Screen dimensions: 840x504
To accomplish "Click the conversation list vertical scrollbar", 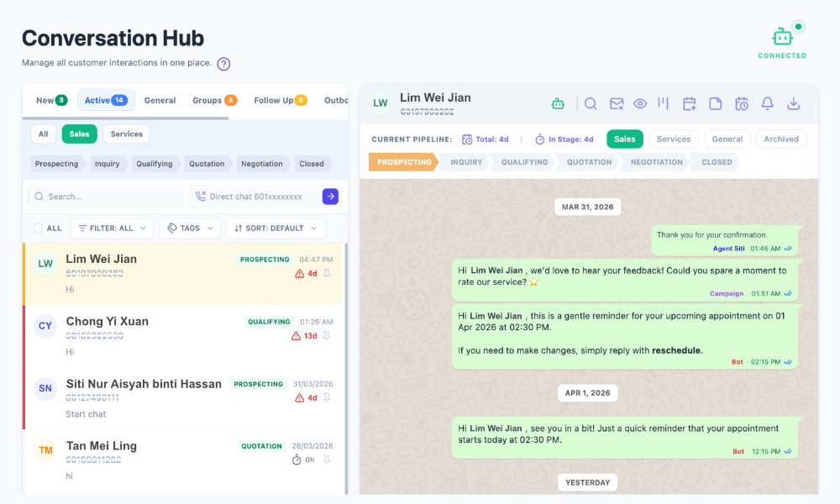I will (x=345, y=369).
